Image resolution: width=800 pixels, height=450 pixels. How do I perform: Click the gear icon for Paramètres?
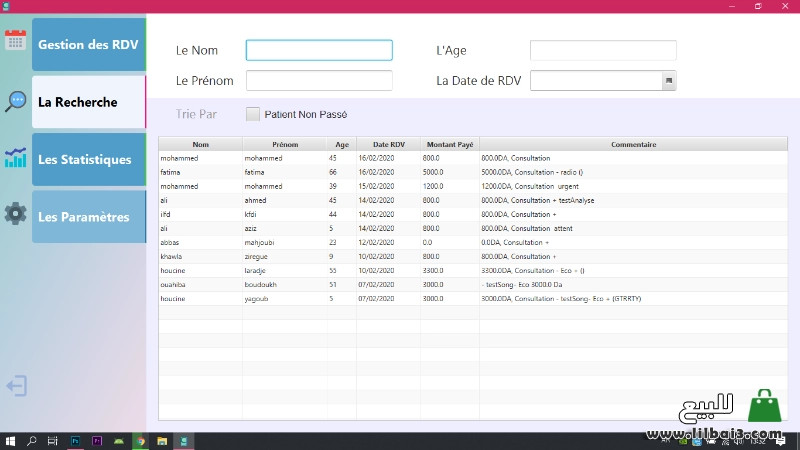[x=15, y=213]
